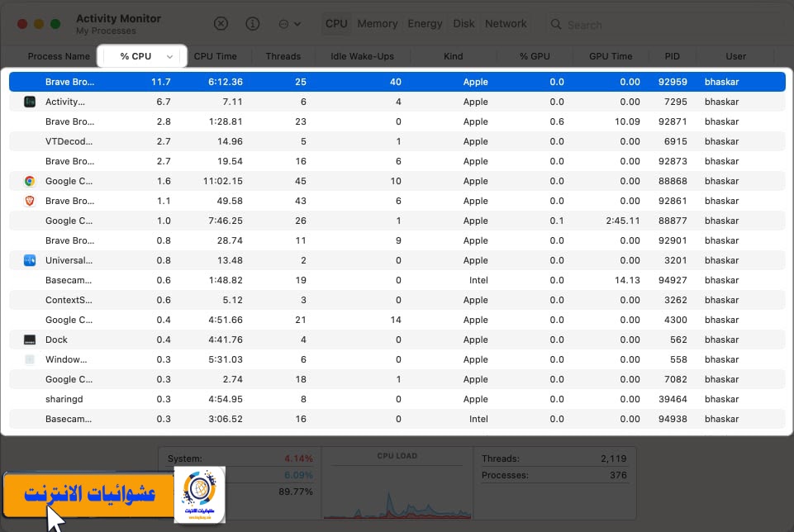This screenshot has height=532, width=794.
Task: Switch to the Network tab
Action: point(506,24)
